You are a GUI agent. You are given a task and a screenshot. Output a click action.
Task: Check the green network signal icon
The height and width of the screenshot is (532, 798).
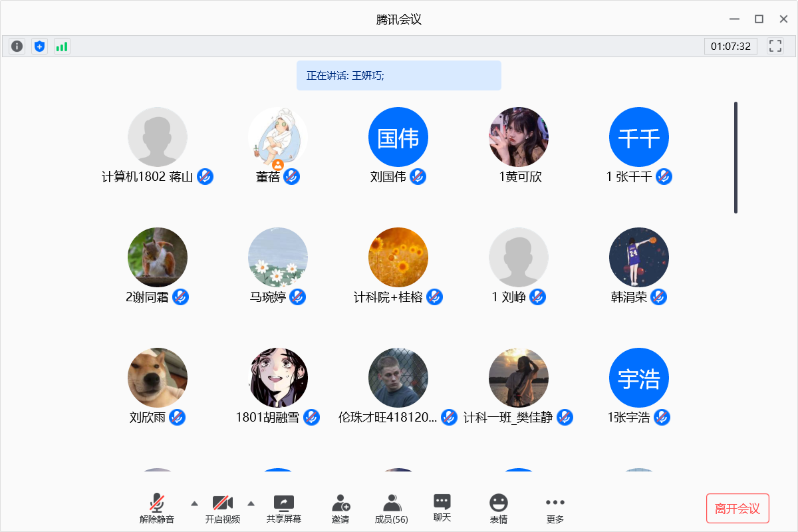click(62, 47)
